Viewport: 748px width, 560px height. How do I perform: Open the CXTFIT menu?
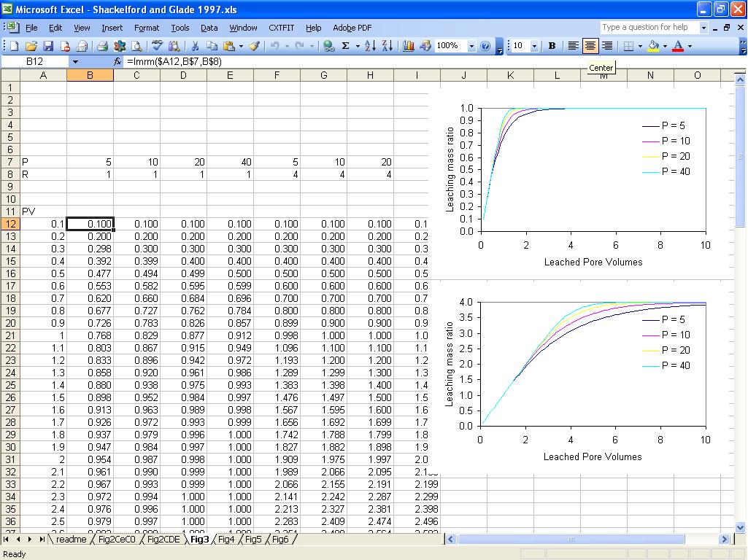[282, 28]
